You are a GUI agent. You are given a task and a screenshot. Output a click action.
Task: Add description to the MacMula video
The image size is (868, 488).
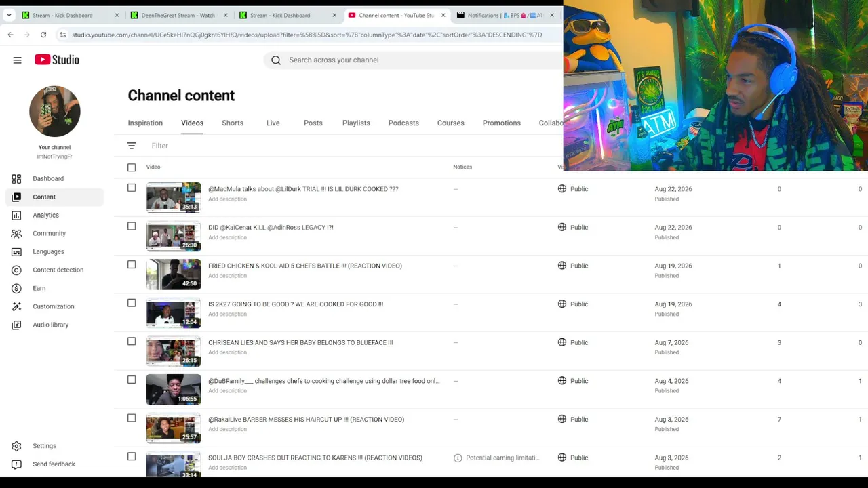pos(227,199)
